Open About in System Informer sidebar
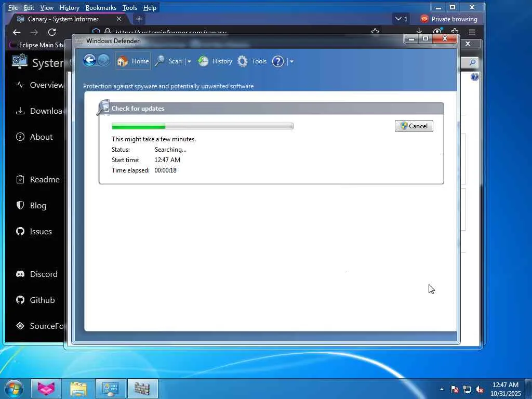 (x=34, y=137)
